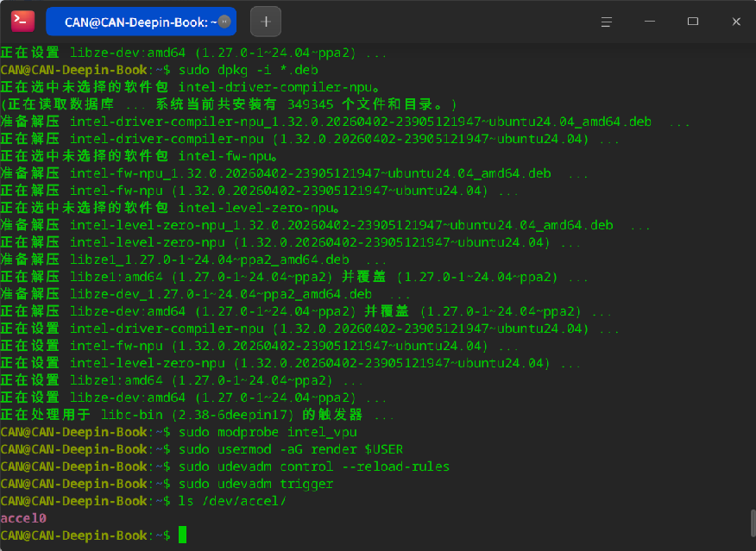The width and height of the screenshot is (756, 551).
Task: Click the maximize window icon
Action: (x=692, y=21)
